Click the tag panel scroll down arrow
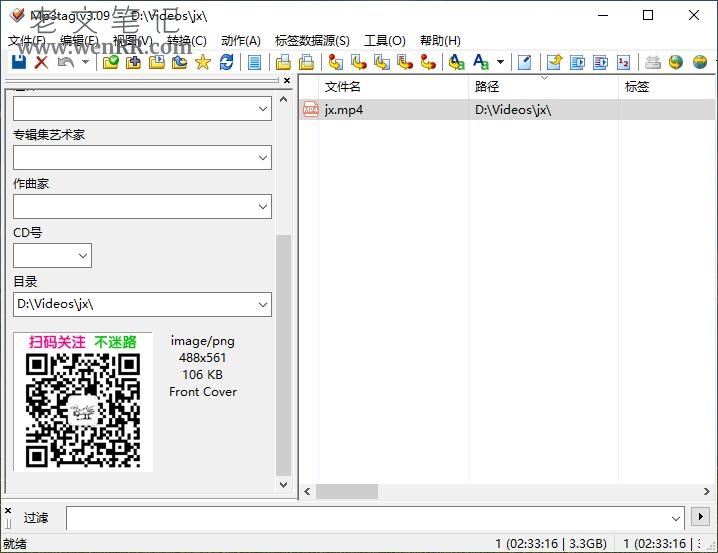This screenshot has height=553, width=718. (283, 484)
